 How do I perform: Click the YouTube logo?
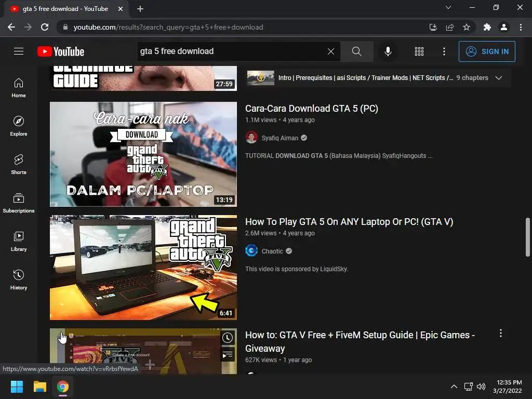[x=61, y=51]
